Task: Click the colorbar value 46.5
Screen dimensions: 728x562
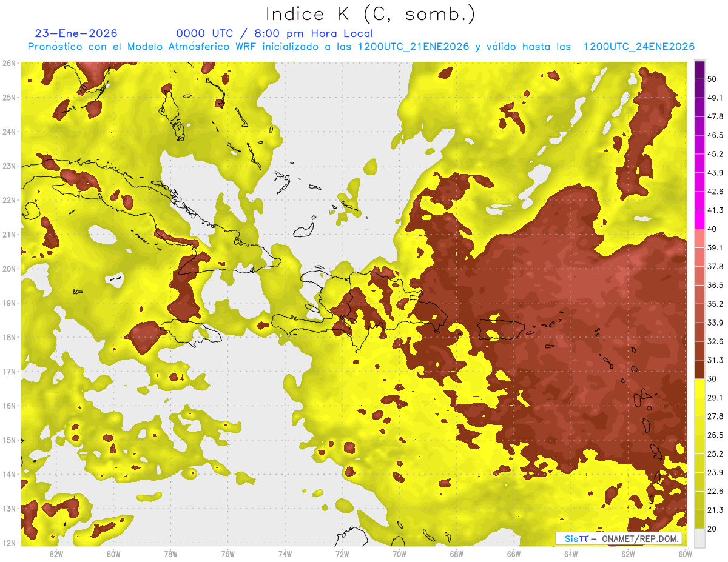Action: coord(715,135)
